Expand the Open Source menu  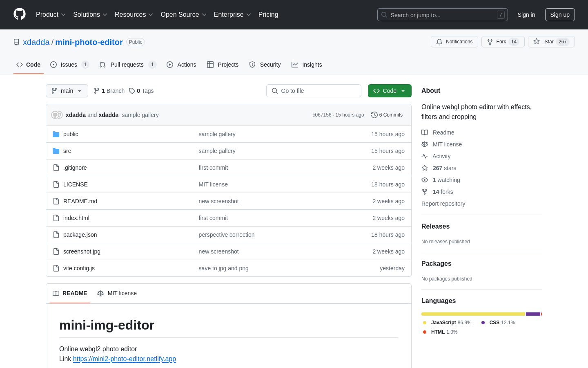coord(184,15)
